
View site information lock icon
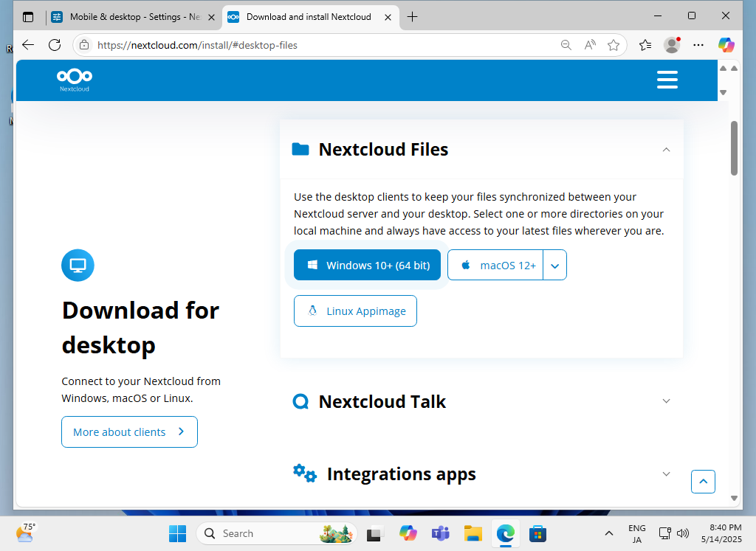(x=84, y=45)
